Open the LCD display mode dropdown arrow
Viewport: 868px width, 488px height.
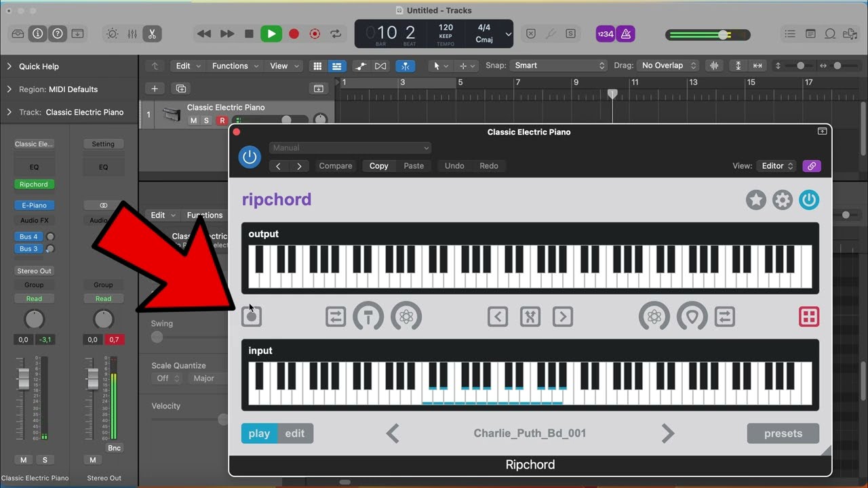508,34
